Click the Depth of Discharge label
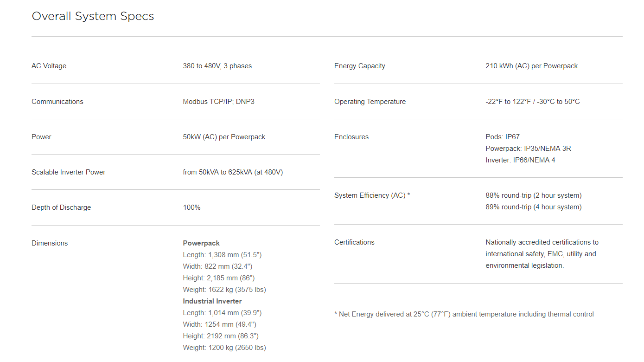 61,207
